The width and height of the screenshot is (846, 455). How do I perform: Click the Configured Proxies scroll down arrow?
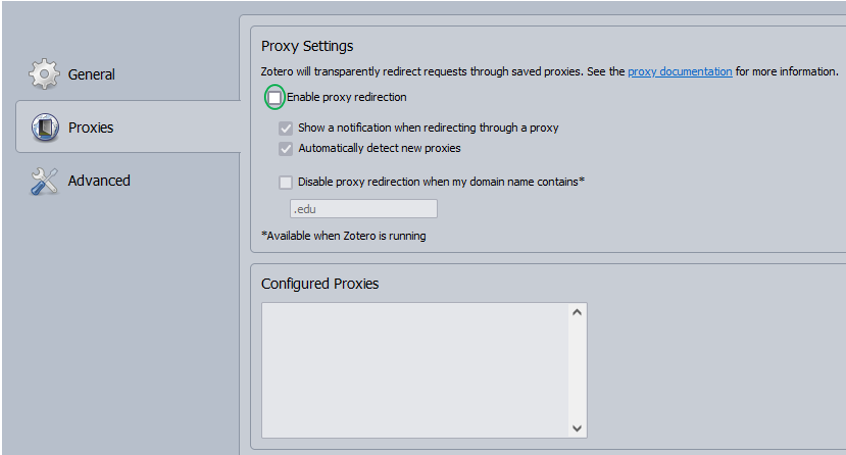577,427
